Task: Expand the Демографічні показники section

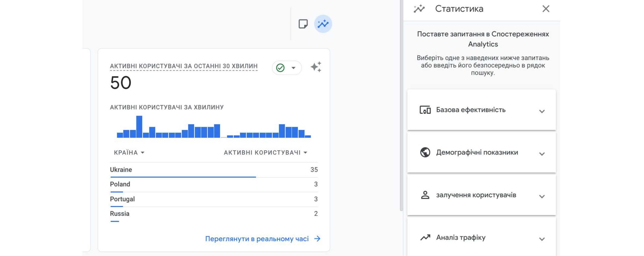Action: click(x=542, y=154)
